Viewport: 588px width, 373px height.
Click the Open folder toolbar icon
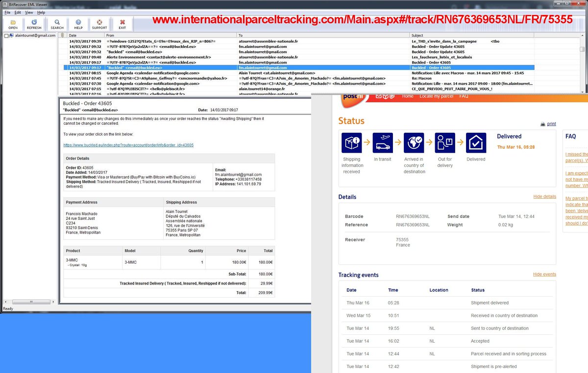tap(13, 24)
